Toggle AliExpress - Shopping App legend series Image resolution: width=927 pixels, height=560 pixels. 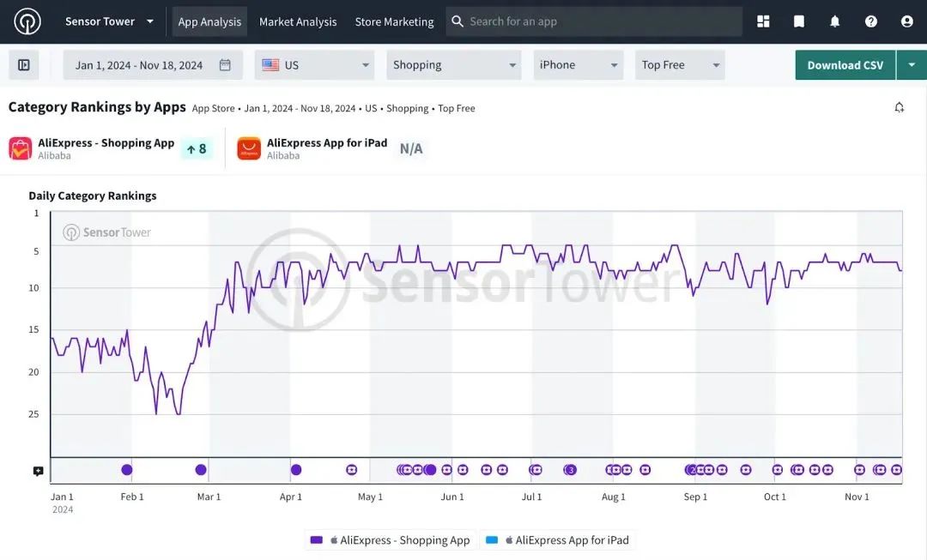coord(391,540)
